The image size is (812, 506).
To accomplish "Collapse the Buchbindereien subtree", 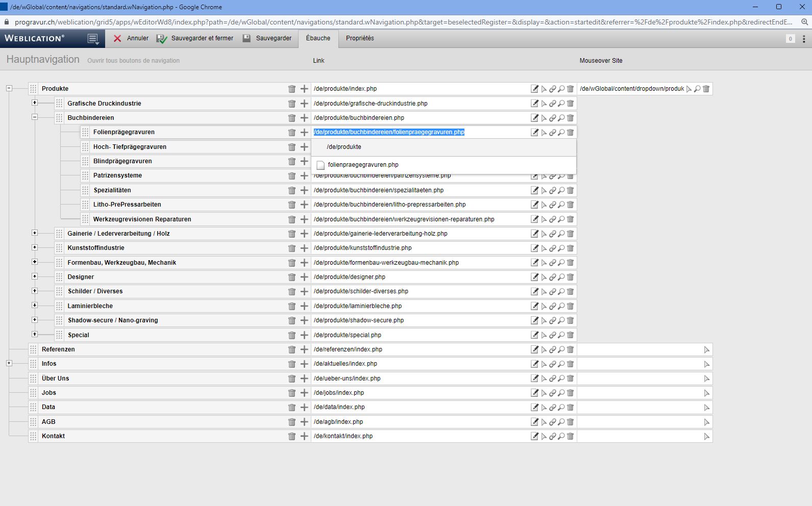I will tap(35, 117).
